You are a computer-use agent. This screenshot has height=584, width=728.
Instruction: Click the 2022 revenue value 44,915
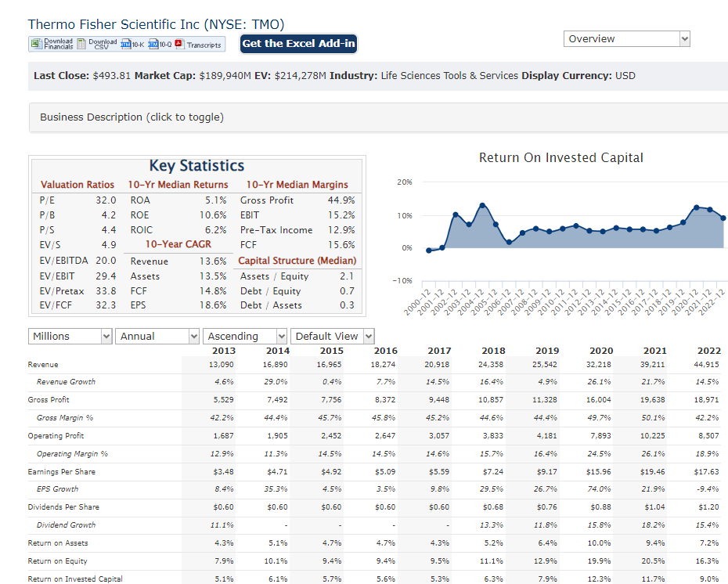(x=706, y=365)
